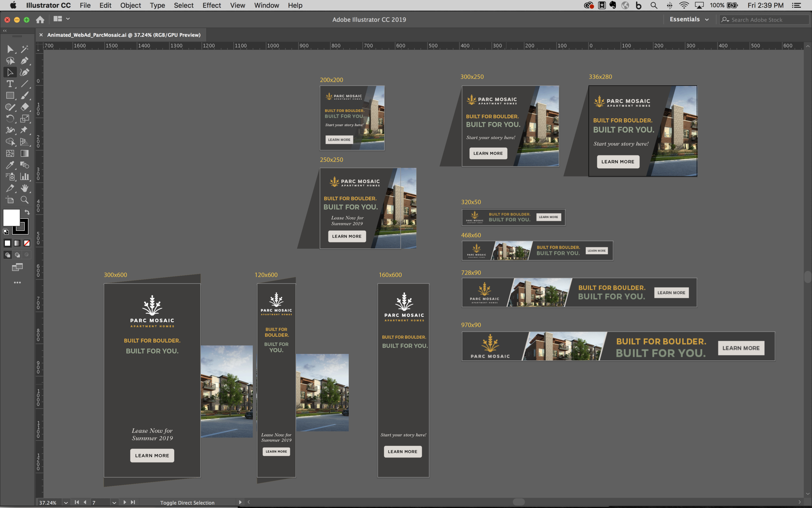Set paint mode to Gradient

[17, 243]
